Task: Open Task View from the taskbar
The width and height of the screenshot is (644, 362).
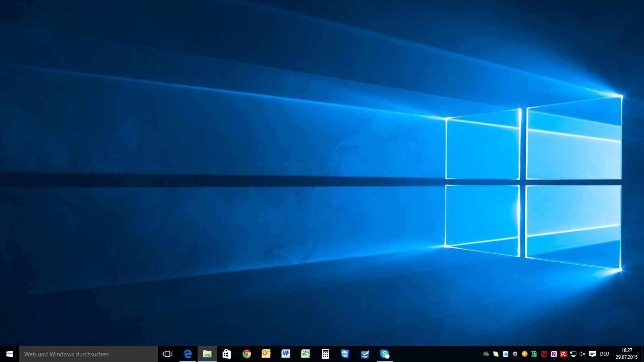Action: pos(167,354)
